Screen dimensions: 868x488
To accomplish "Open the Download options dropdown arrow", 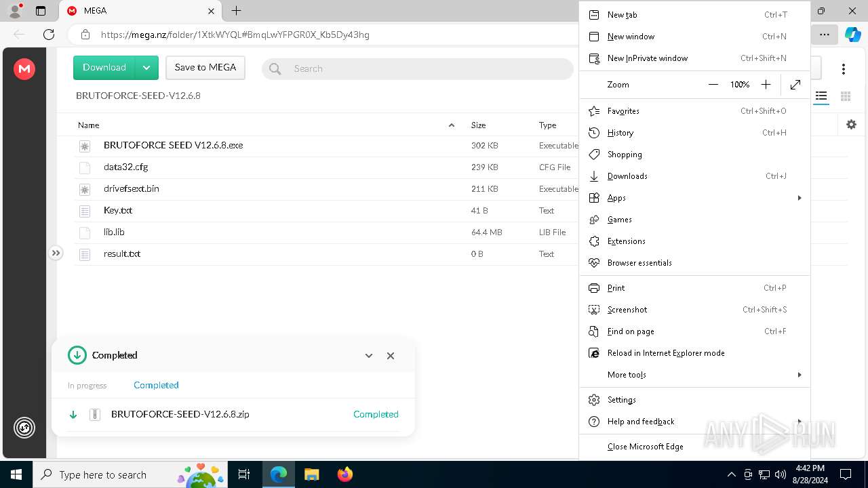I will [x=147, y=68].
